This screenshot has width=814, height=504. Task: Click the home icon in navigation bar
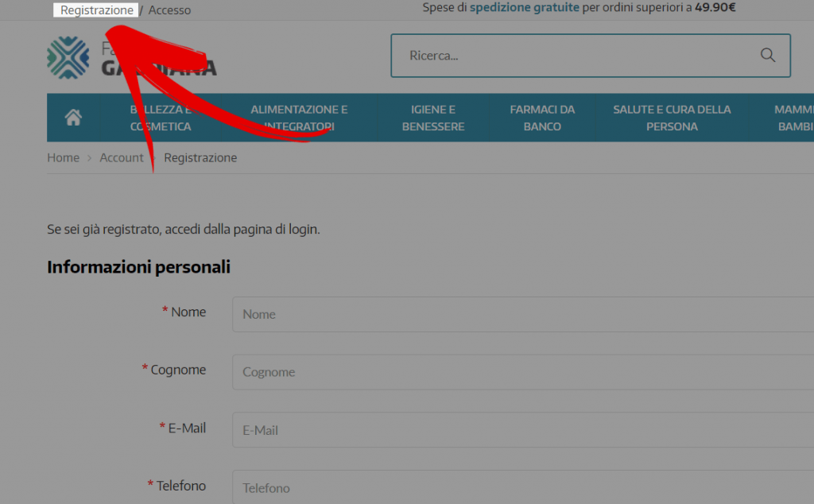73,118
